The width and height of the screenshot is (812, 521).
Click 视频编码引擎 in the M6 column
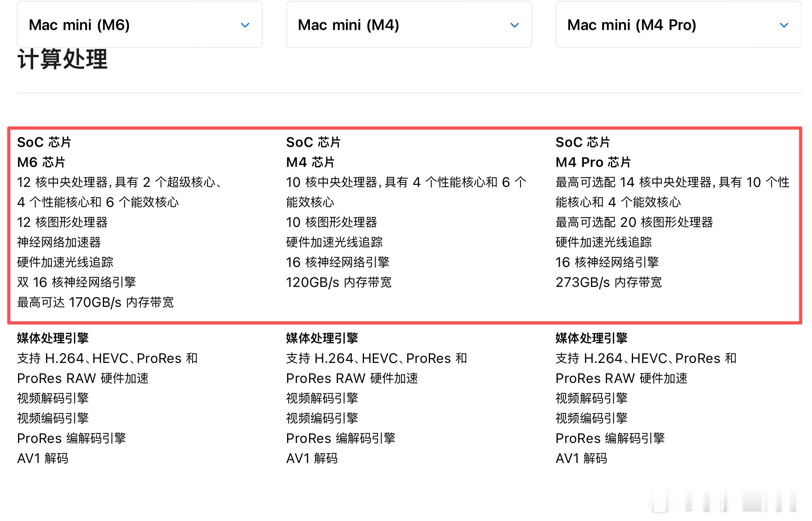(x=53, y=418)
